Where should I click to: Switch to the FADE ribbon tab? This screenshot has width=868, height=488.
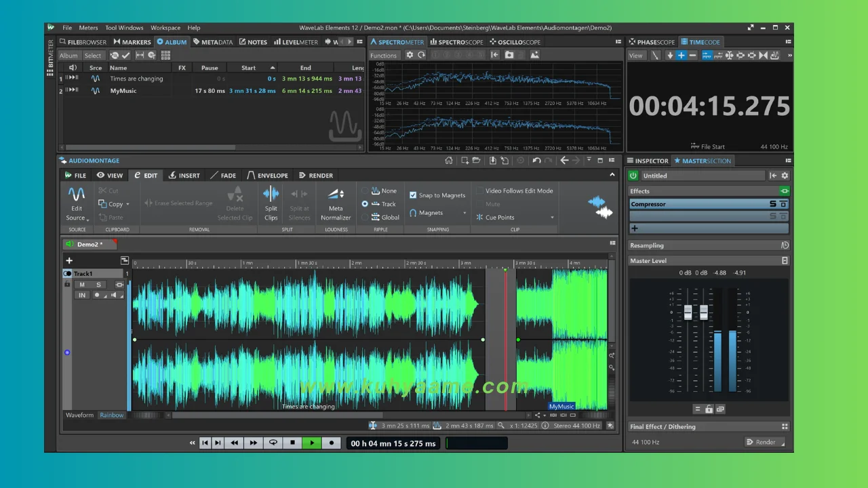point(223,176)
